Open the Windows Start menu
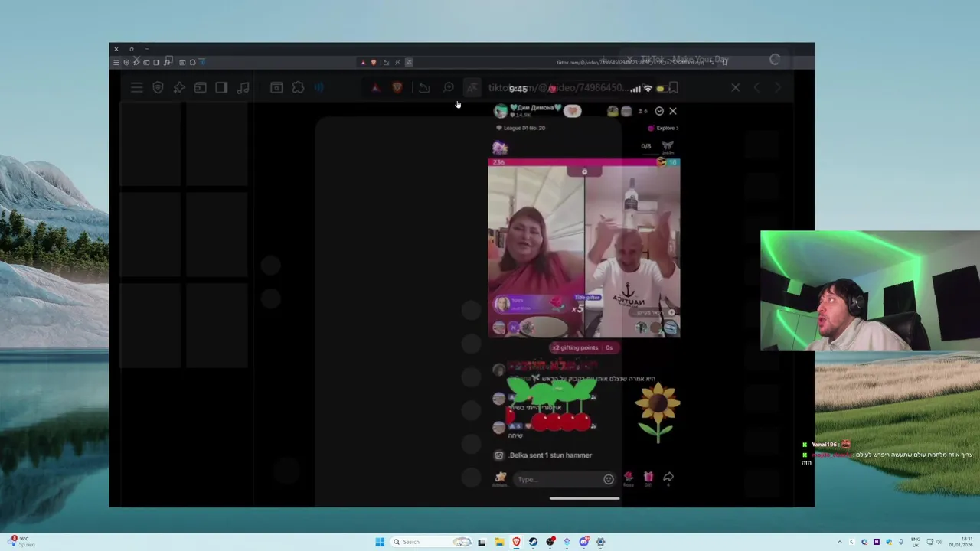This screenshot has width=980, height=551. click(x=380, y=542)
